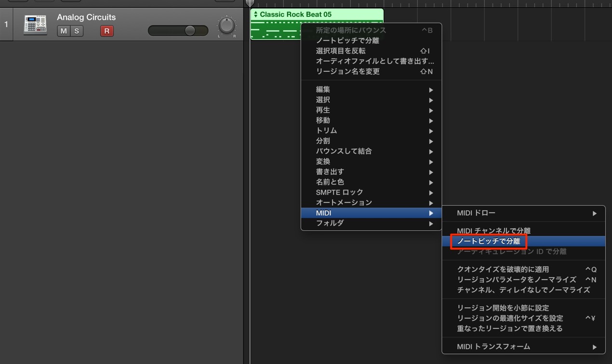Expand the トリム submenu
The height and width of the screenshot is (364, 612).
click(x=371, y=130)
